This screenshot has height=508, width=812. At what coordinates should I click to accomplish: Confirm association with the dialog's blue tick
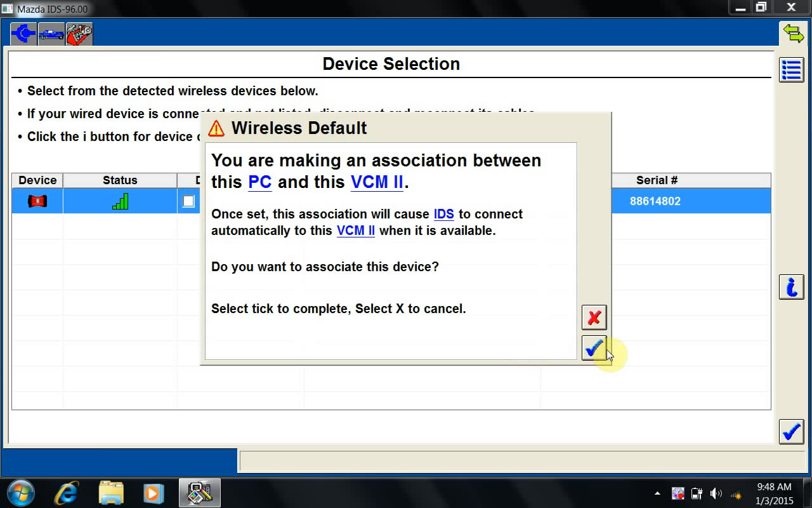(x=594, y=348)
